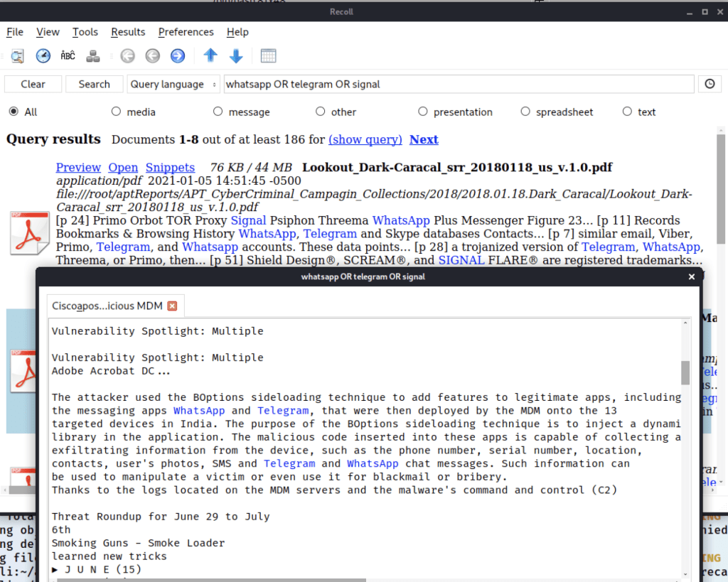Open the document history clock icon

tap(43, 55)
